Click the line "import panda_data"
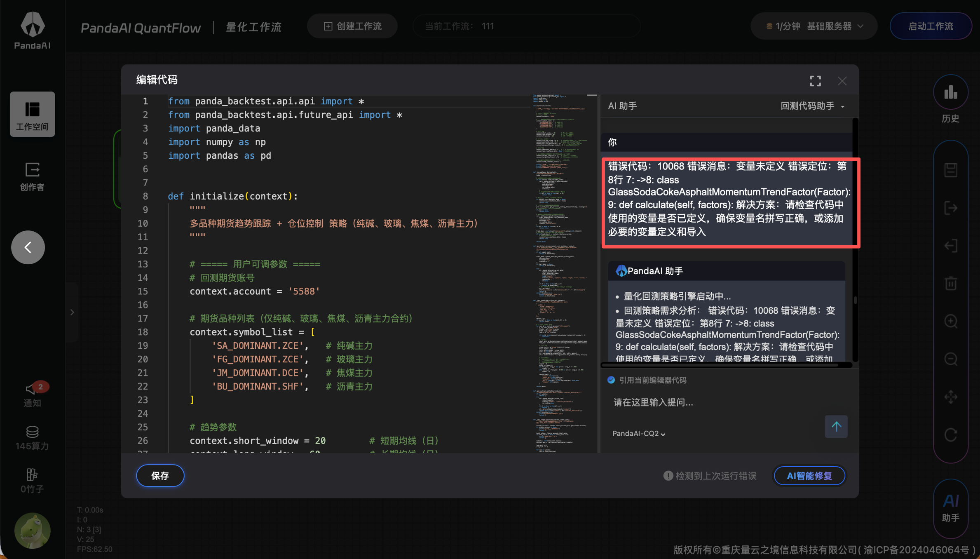Screen dimensions: 980x559 click(x=214, y=129)
